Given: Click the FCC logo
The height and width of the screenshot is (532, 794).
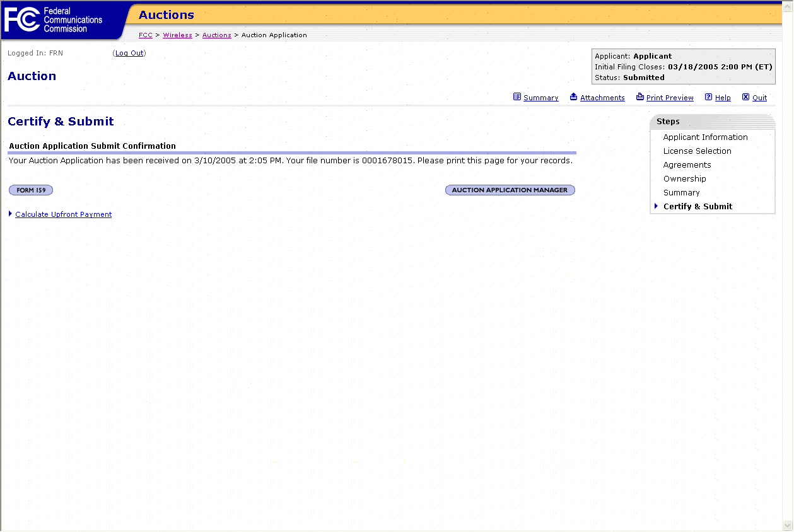Looking at the screenshot, I should 54,20.
